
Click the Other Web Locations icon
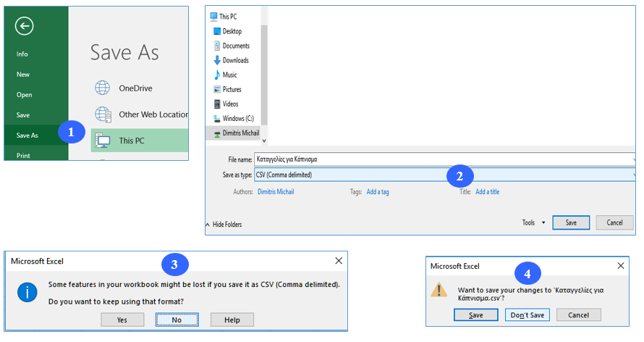103,114
